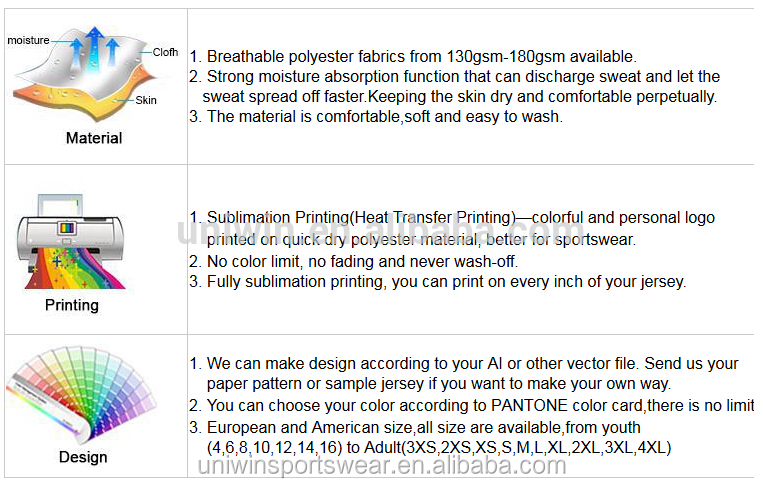Click the 'No color limit, no fading' line
Viewport: 763px width, 488px height.
(353, 262)
